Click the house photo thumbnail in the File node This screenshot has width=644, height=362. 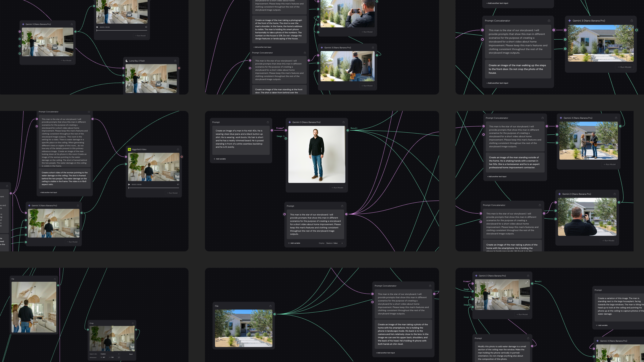244,328
